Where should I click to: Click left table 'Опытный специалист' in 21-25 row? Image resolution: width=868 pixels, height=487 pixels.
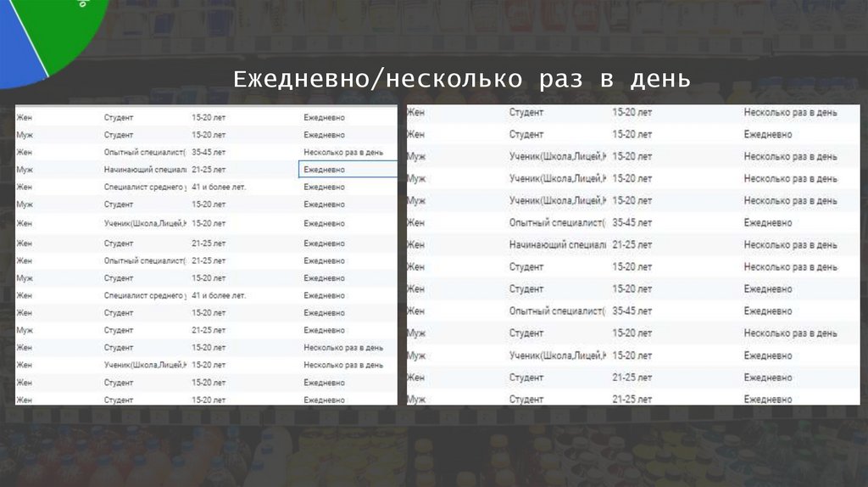tap(145, 260)
